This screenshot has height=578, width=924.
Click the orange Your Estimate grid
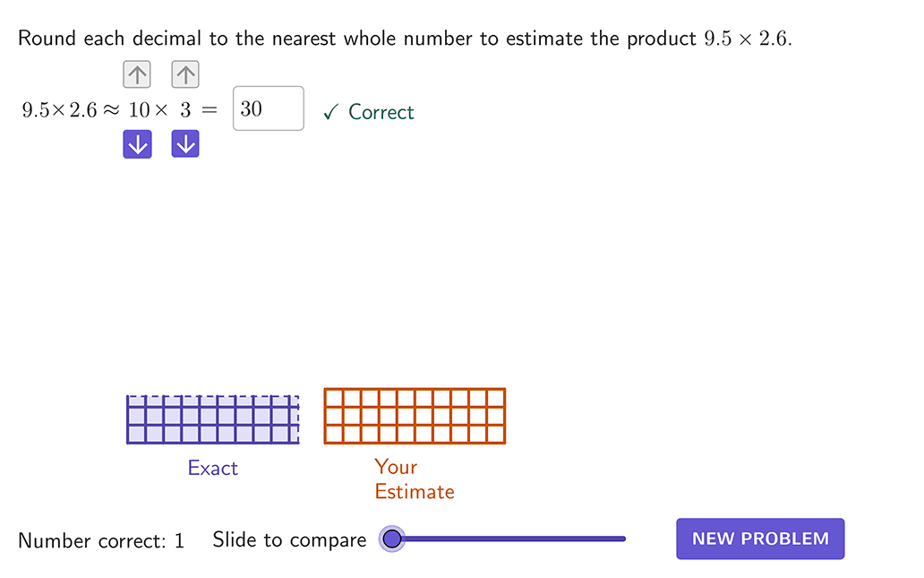tap(415, 416)
